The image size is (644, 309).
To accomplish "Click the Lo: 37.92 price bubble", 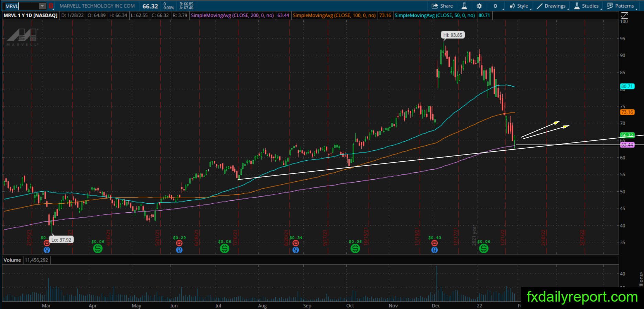I will (62, 239).
